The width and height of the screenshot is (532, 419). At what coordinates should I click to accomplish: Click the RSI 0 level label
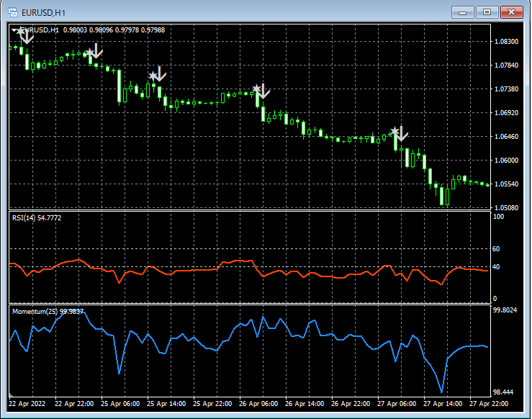[x=495, y=299]
